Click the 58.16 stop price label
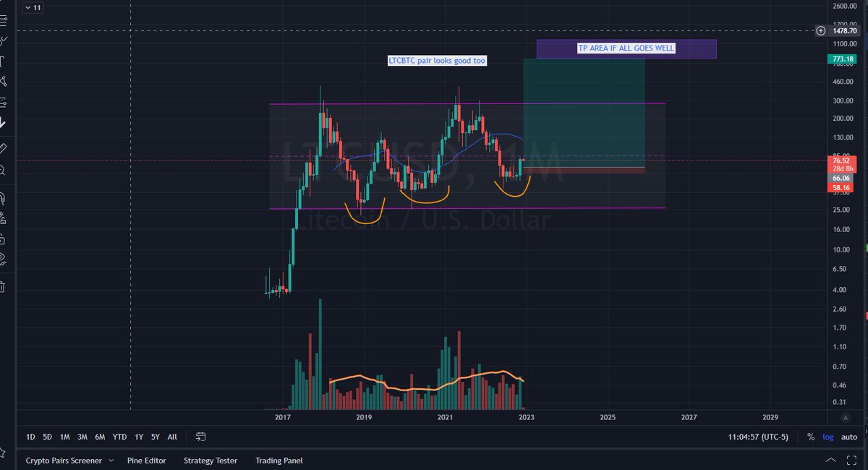The width and height of the screenshot is (868, 470). coord(841,187)
